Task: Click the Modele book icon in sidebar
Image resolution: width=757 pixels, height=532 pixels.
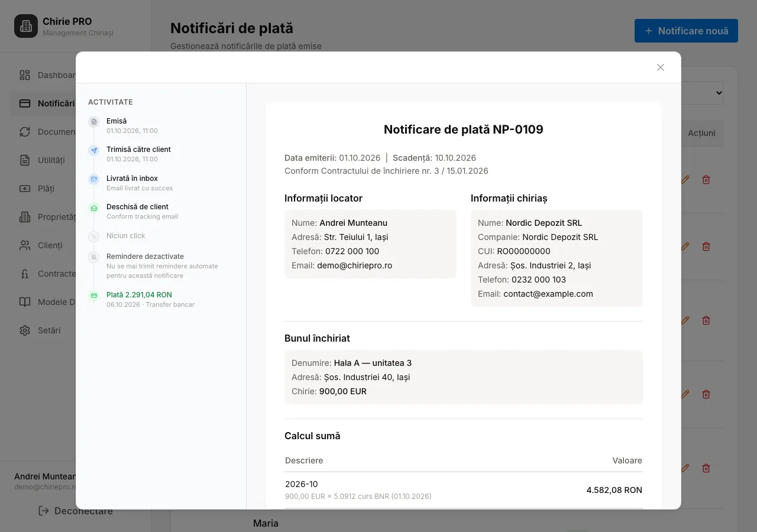Action: pyautogui.click(x=25, y=302)
